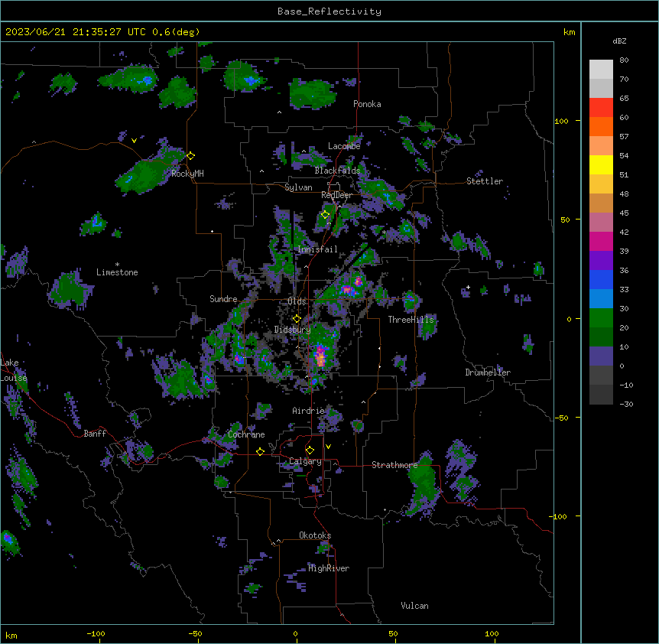Click the yellow V marker east of Calgary
The height and width of the screenshot is (644, 659).
point(328,447)
